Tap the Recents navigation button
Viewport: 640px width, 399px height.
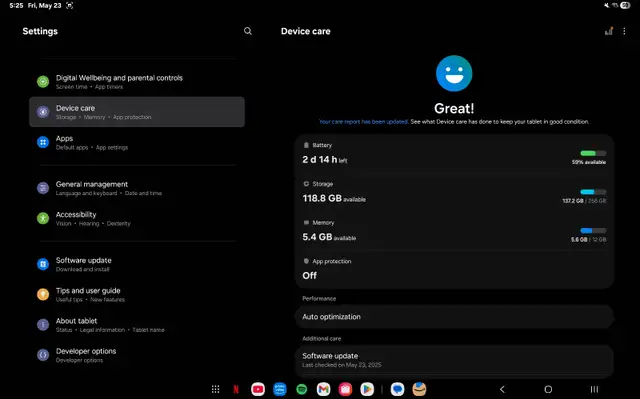[x=594, y=389]
